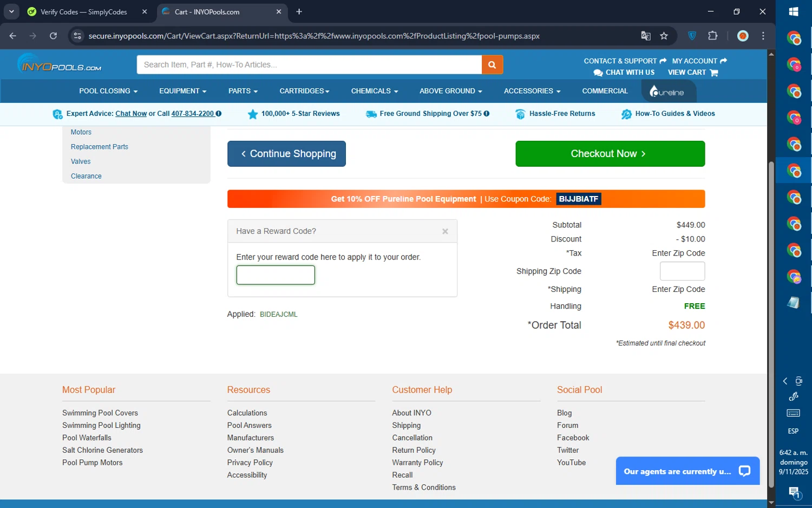
Task: Open Motors sidebar category
Action: click(x=81, y=132)
